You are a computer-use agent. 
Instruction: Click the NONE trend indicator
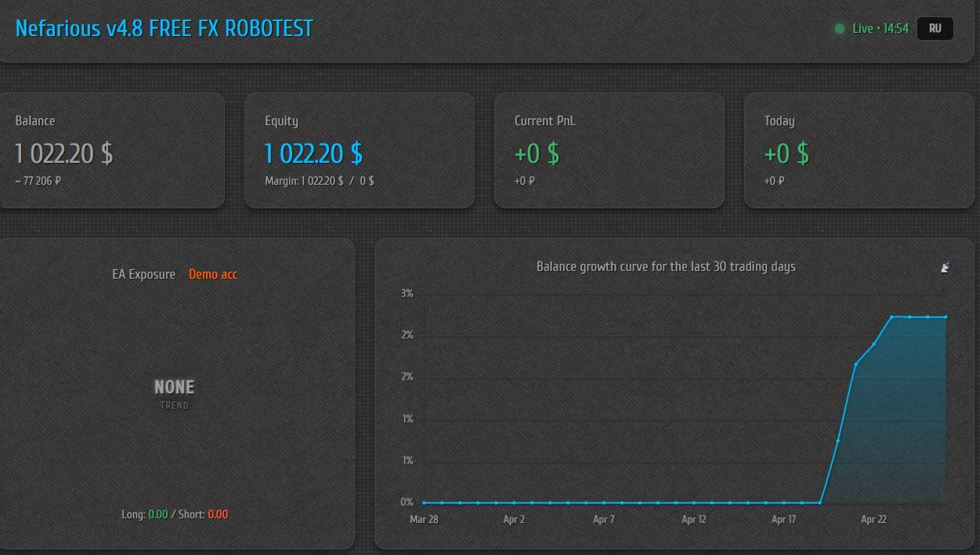point(174,387)
